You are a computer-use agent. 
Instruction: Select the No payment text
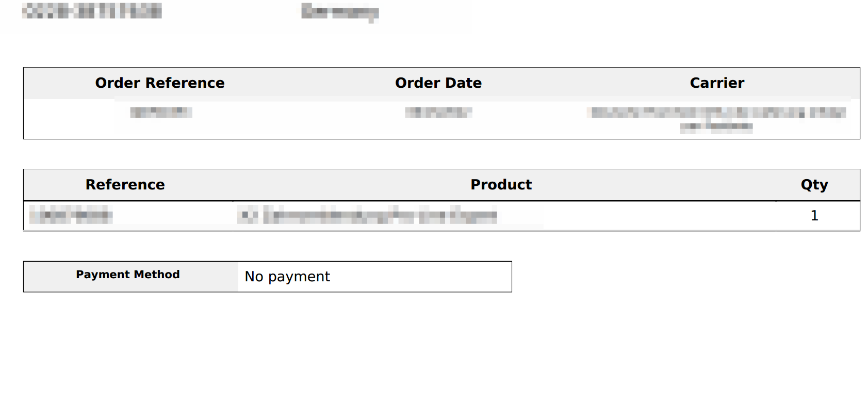[287, 277]
